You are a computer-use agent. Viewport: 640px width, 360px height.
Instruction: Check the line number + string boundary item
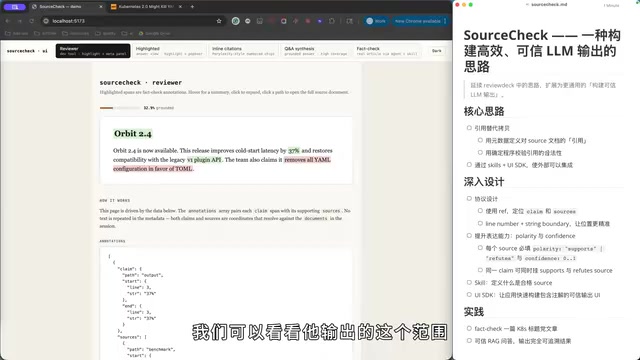tap(480, 223)
